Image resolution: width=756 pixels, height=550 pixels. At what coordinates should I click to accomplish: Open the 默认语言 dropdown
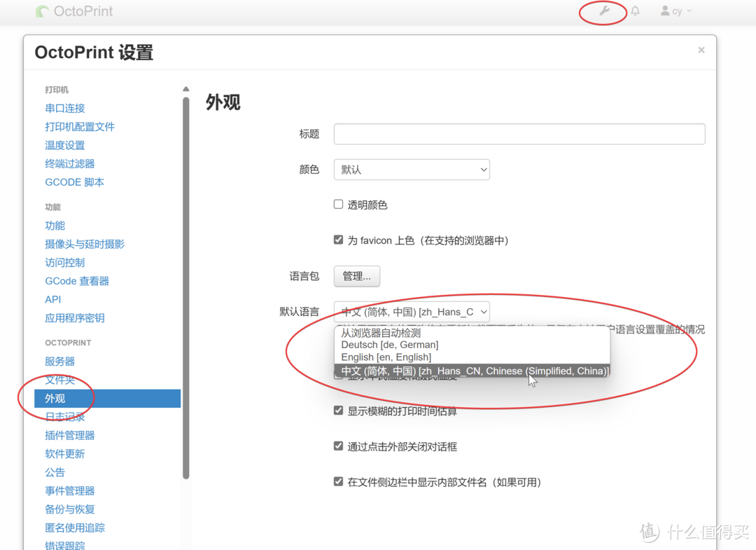point(412,311)
